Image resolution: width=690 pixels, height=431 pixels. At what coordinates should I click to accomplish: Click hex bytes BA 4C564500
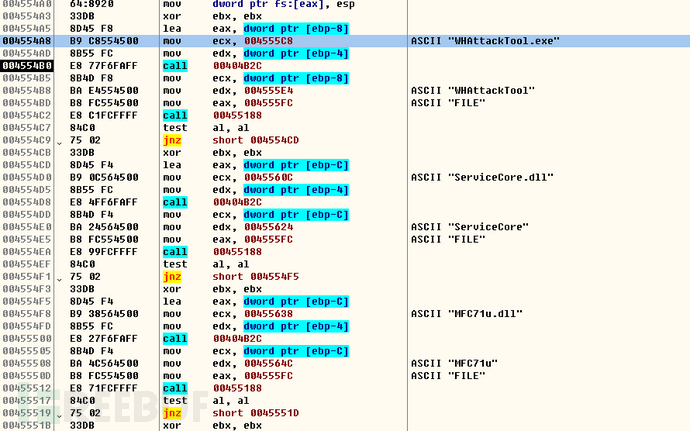[104, 363]
